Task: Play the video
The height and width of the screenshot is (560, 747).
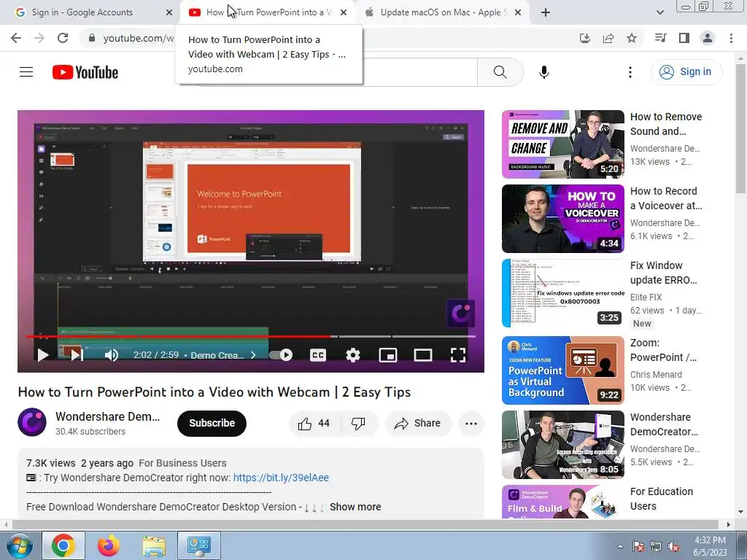Action: click(x=43, y=355)
